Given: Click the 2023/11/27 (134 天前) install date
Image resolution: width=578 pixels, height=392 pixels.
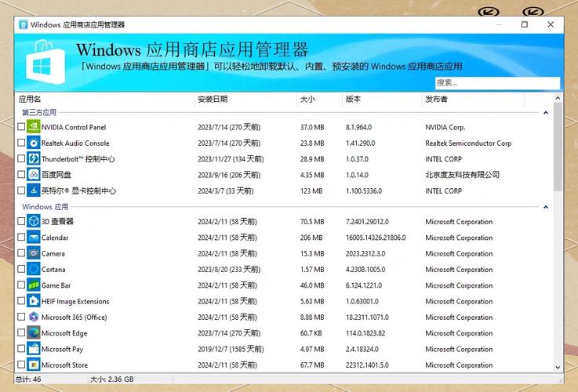Looking at the screenshot, I should click(x=231, y=159).
